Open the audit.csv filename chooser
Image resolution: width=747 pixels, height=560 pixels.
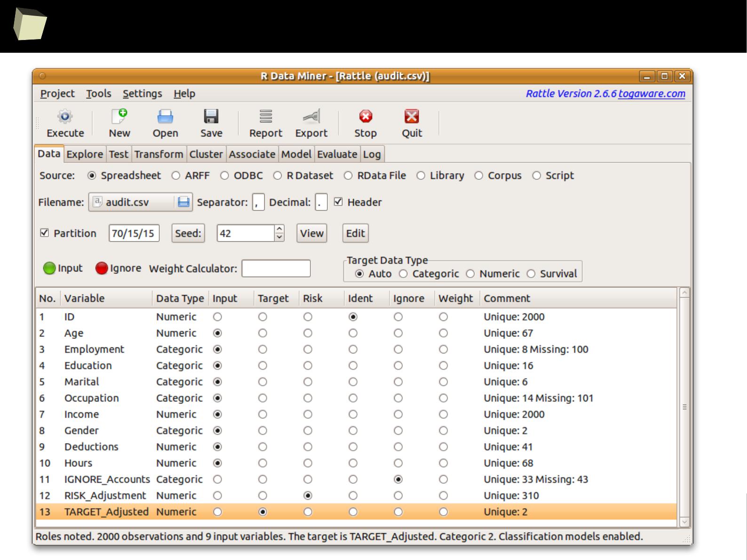140,202
